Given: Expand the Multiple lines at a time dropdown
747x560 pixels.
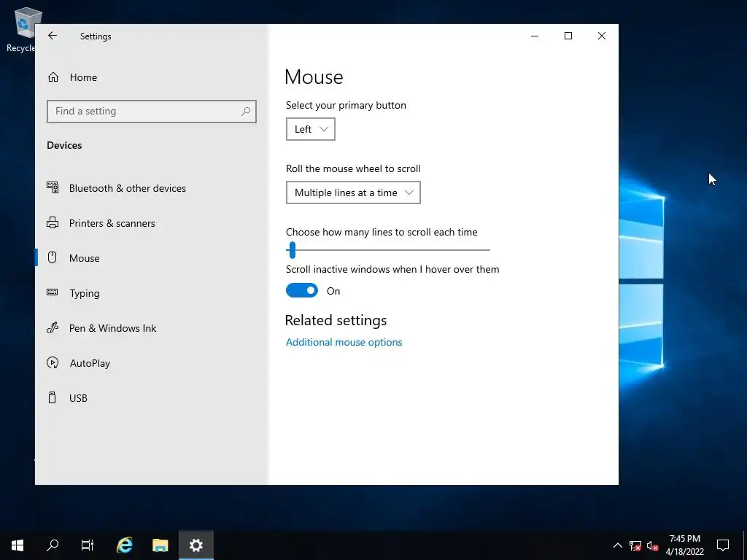Looking at the screenshot, I should tap(353, 192).
